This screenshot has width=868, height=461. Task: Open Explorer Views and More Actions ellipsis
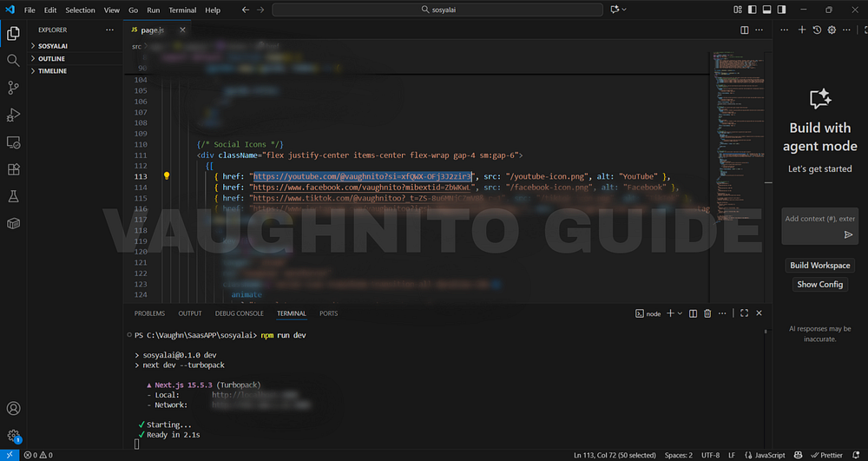click(x=109, y=30)
